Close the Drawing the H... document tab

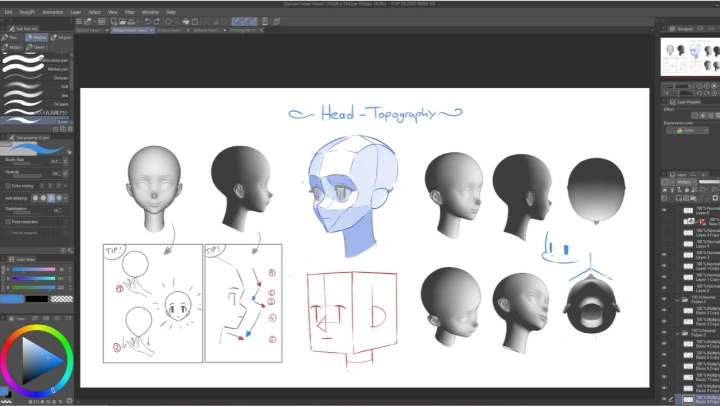(x=261, y=30)
